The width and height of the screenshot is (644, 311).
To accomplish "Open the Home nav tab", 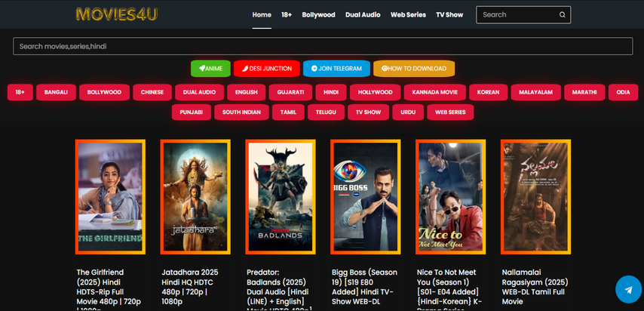I will click(262, 15).
